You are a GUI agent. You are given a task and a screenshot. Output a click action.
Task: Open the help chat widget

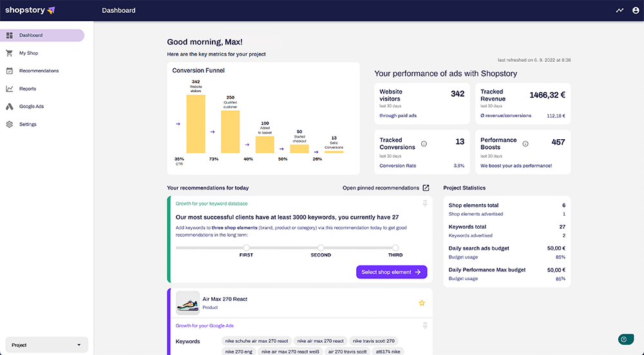pyautogui.click(x=625, y=340)
